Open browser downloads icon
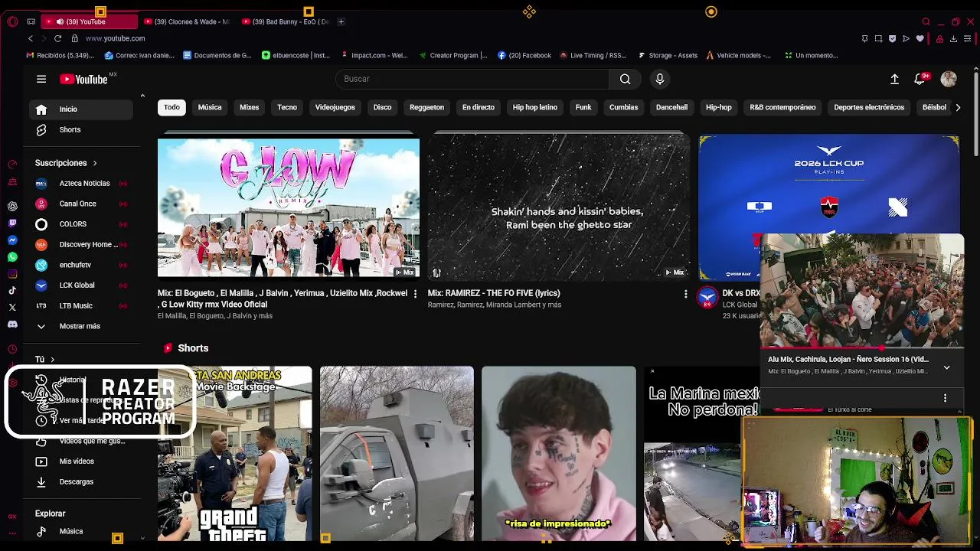The image size is (980, 551). point(954,38)
